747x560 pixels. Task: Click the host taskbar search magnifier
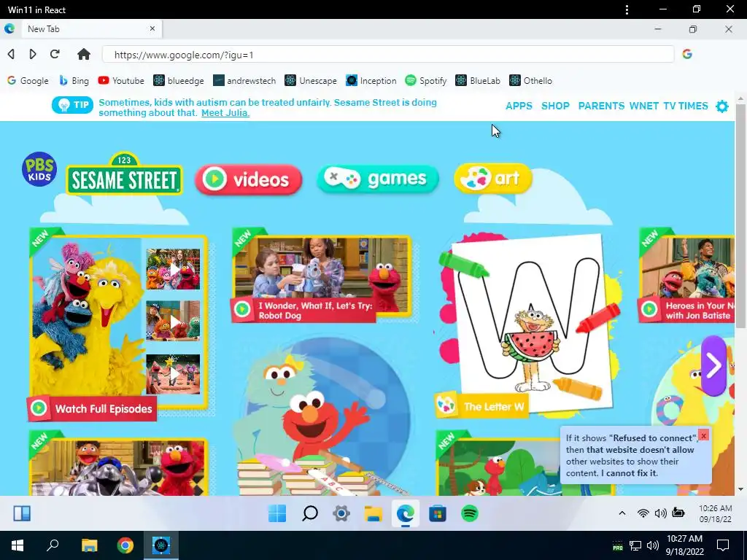click(x=53, y=545)
